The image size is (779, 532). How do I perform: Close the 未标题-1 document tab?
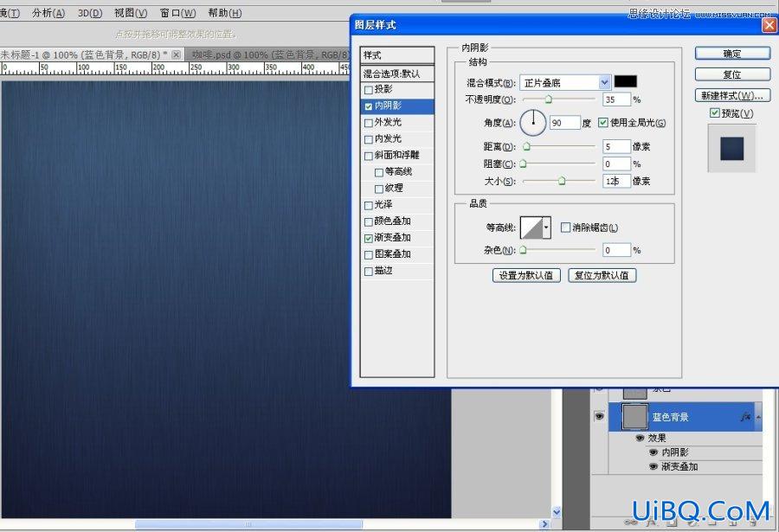tap(176, 54)
